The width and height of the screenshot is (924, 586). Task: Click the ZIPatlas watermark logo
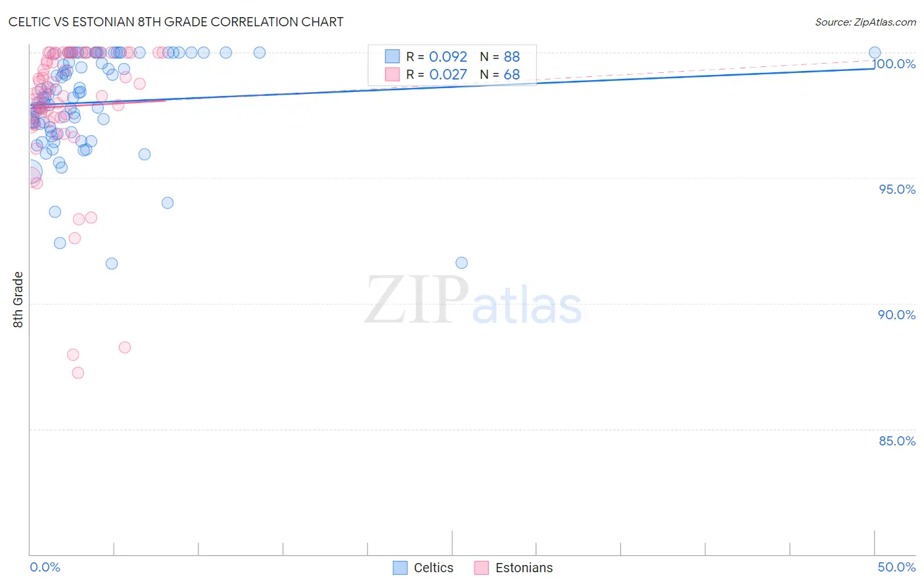(473, 301)
